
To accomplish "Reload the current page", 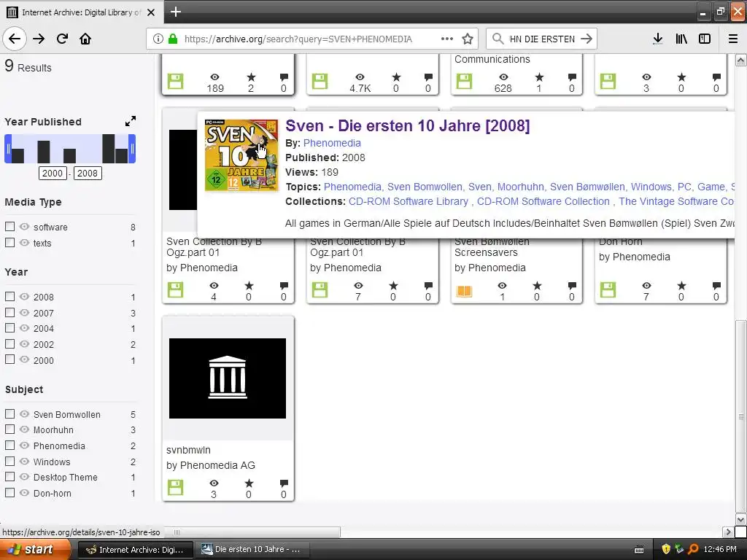I will click(x=62, y=39).
